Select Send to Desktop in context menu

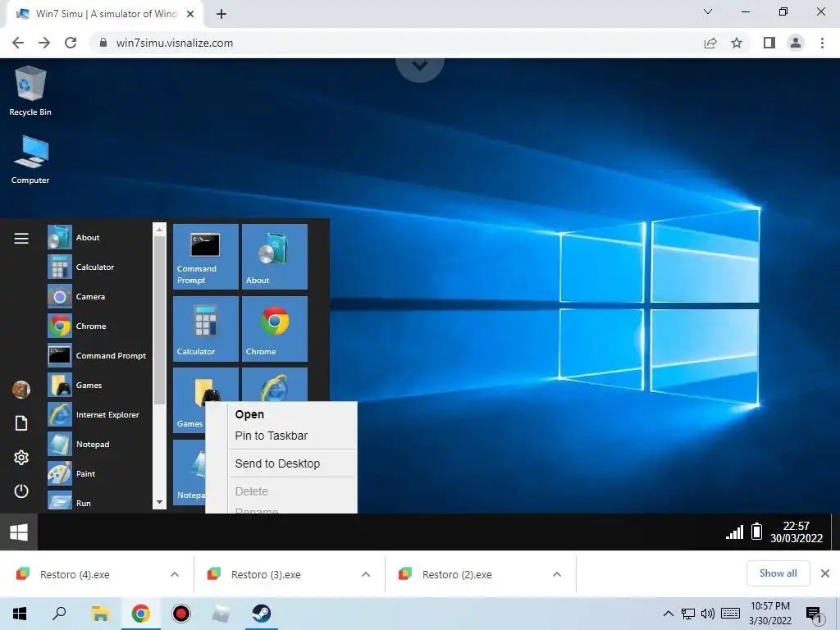click(277, 463)
